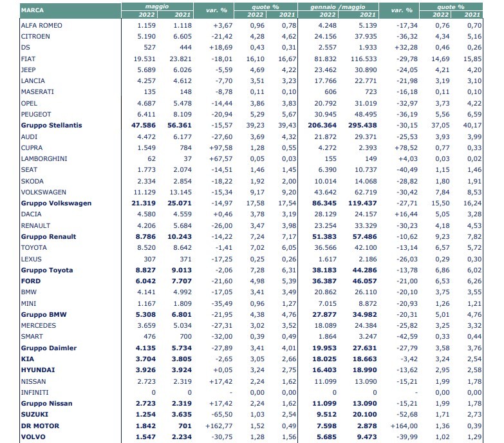Select Stellantis year-to-date 2021 total 295.438
This screenshot has height=443, width=504.
(x=362, y=125)
